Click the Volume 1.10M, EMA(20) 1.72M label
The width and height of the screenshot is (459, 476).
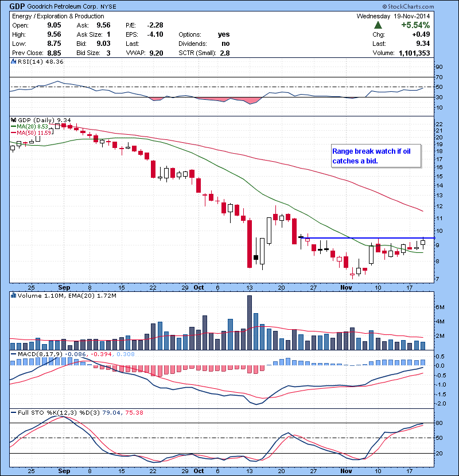click(67, 295)
